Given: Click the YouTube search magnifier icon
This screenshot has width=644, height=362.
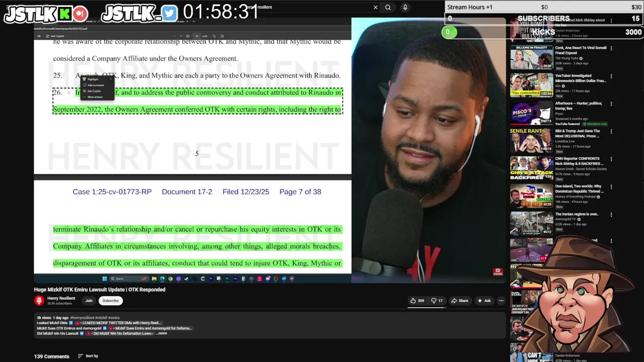Looking at the screenshot, I should pos(388,7).
